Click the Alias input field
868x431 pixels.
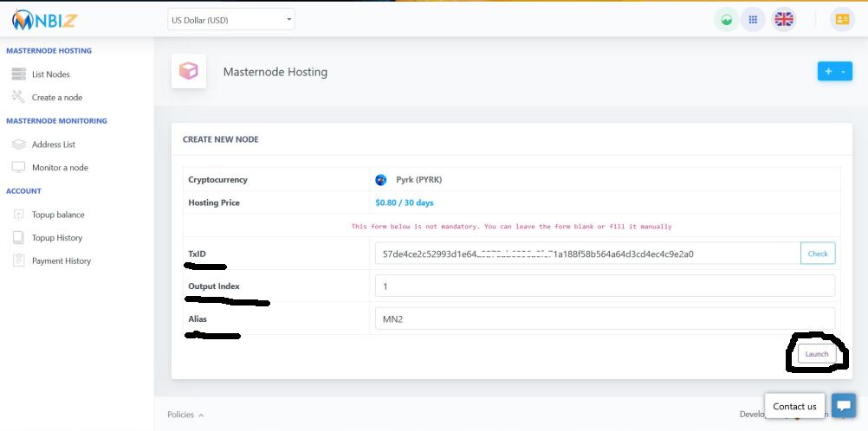(x=605, y=318)
